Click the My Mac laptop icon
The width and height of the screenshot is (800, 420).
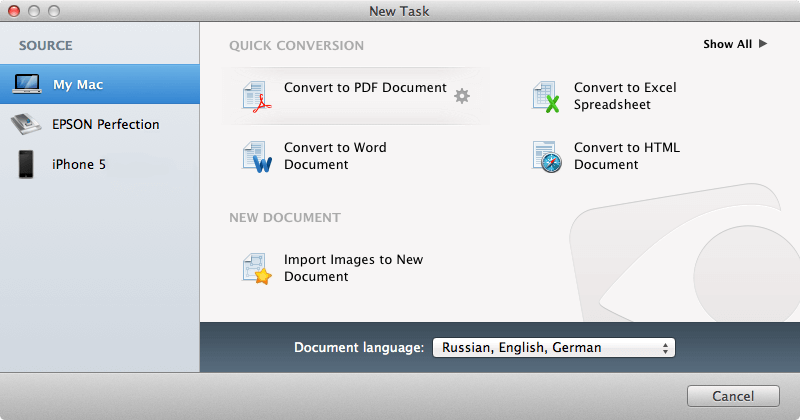pyautogui.click(x=27, y=85)
